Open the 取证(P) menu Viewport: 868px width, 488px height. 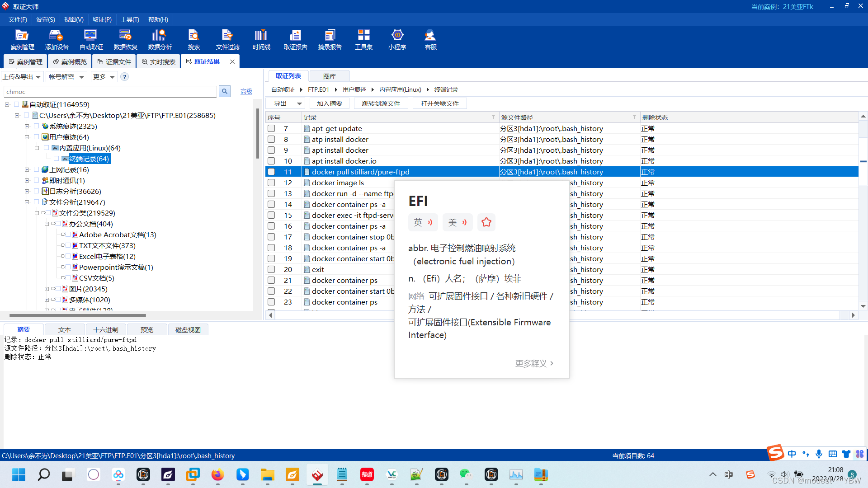tap(102, 19)
